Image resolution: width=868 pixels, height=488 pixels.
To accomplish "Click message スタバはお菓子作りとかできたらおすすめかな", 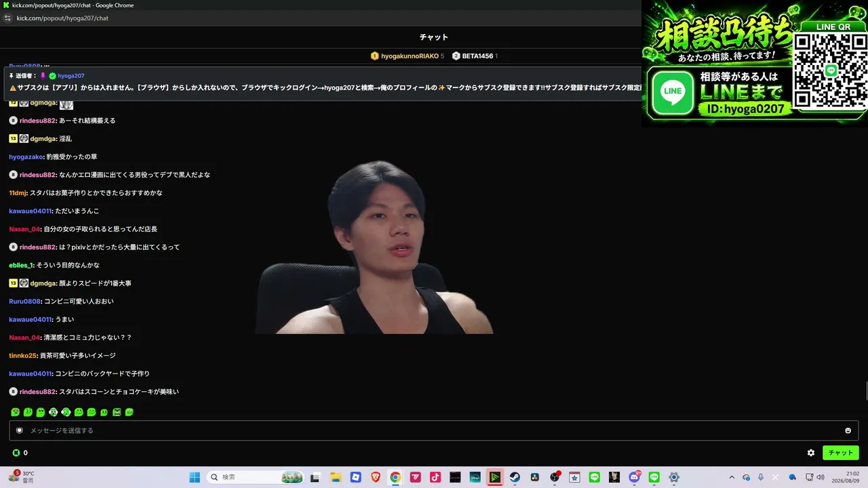I will tap(96, 193).
